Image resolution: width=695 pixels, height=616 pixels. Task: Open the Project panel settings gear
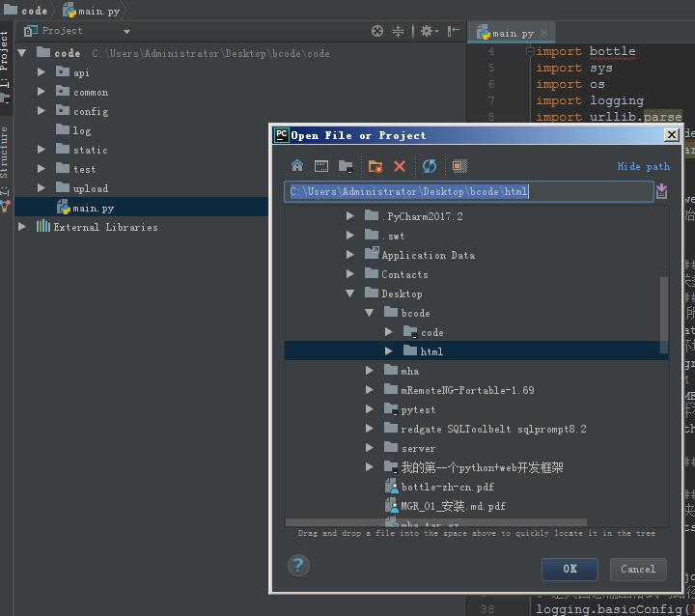(429, 31)
